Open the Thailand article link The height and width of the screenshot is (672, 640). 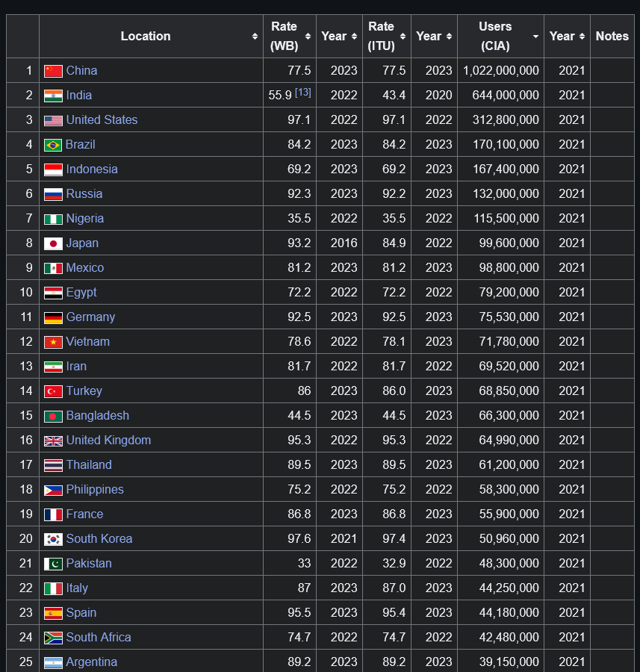pyautogui.click(x=89, y=465)
